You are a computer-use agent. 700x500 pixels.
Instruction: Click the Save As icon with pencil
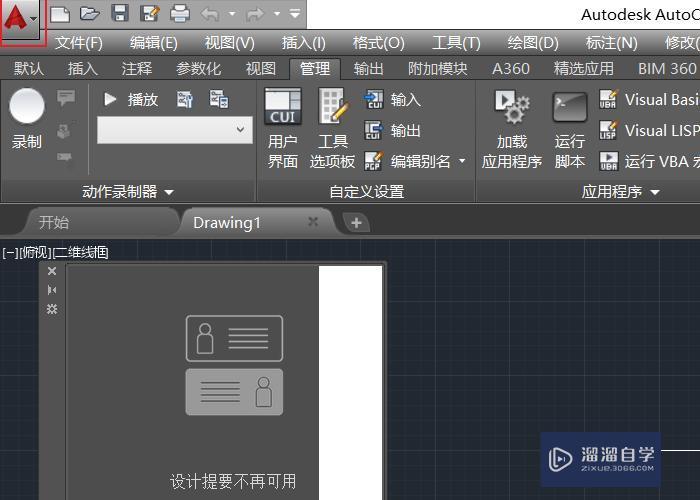click(x=150, y=14)
